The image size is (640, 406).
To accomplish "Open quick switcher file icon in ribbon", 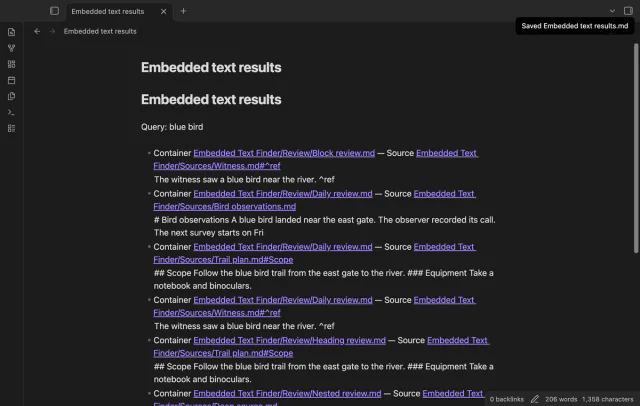I will click(11, 32).
